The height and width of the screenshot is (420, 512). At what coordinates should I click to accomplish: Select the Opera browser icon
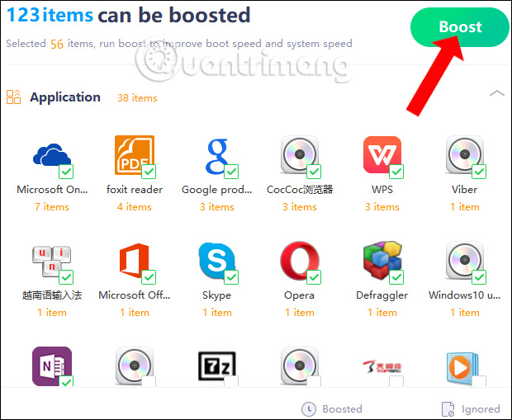point(300,261)
